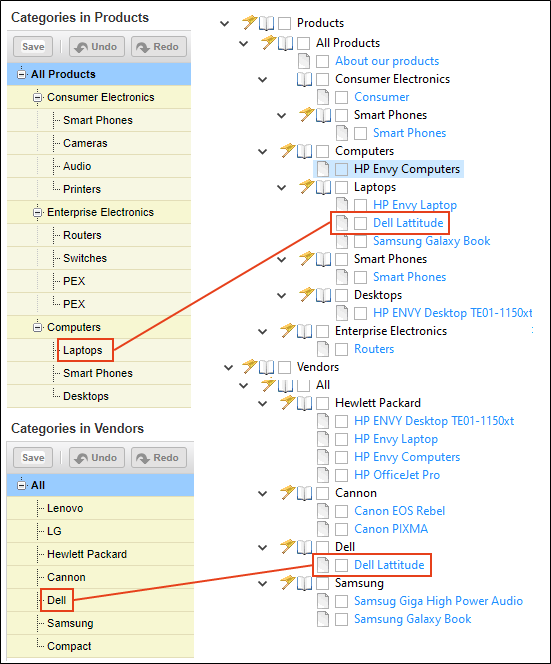
Task: Collapse Enterprise Electronics in Products categories
Action: coord(38,212)
